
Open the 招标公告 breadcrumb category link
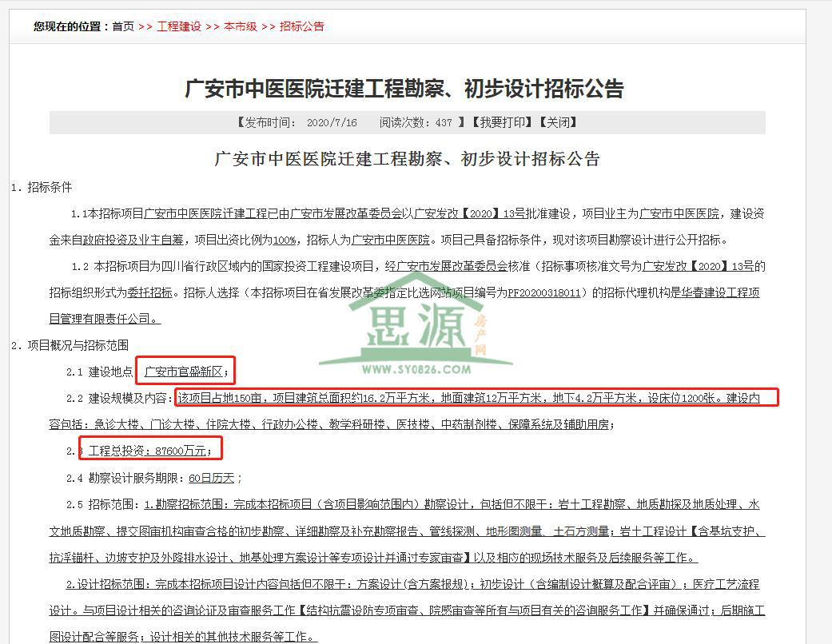[301, 26]
